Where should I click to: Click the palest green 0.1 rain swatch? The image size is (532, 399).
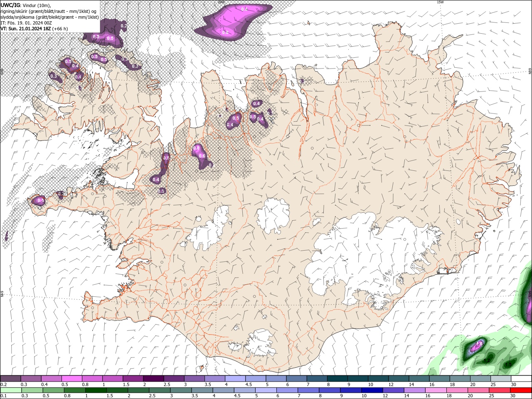[x=11, y=390]
